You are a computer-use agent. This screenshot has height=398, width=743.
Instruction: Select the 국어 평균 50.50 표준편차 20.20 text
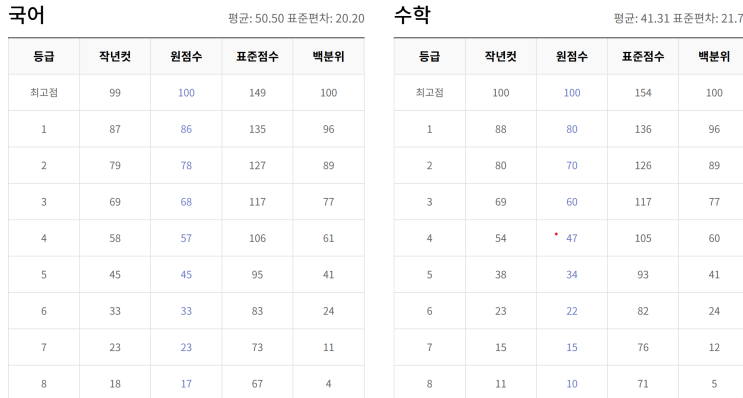tap(296, 18)
